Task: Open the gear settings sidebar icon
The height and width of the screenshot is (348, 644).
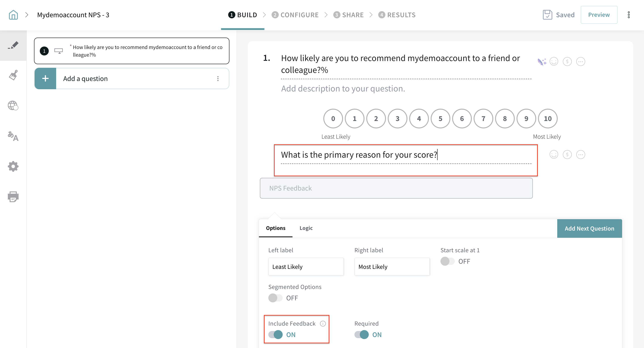Action: tap(13, 166)
